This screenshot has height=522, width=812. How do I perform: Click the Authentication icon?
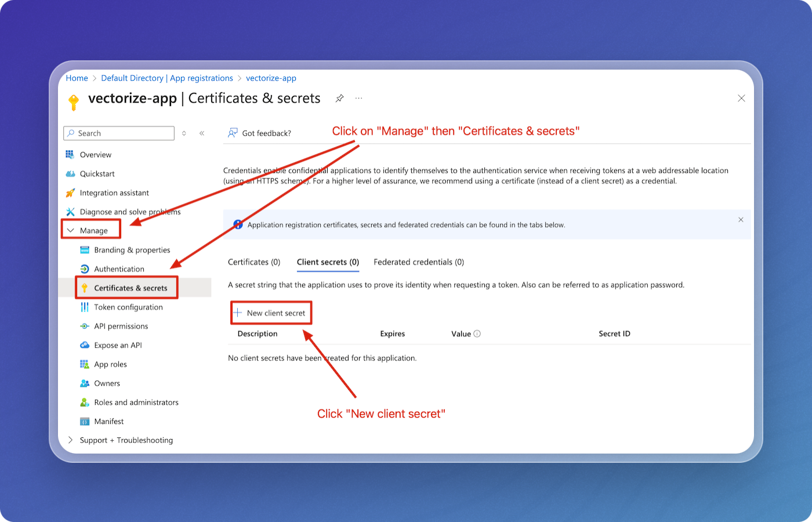(85, 269)
